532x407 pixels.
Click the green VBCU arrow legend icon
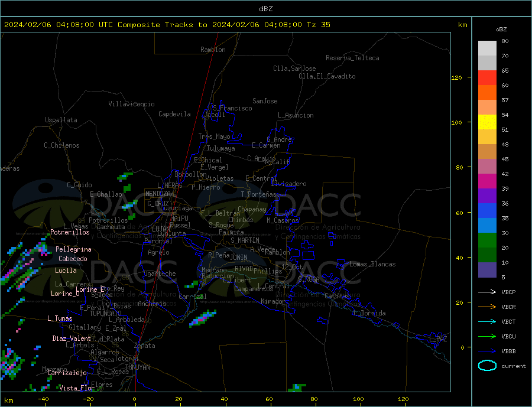coord(487,336)
